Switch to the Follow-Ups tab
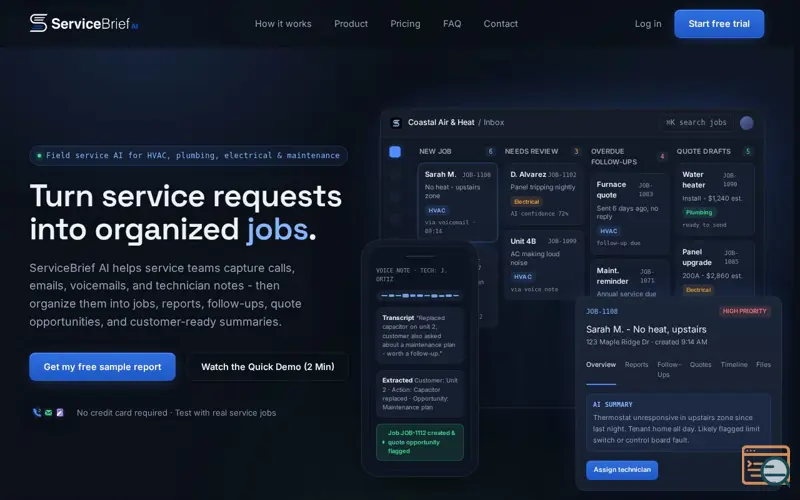 pos(669,369)
